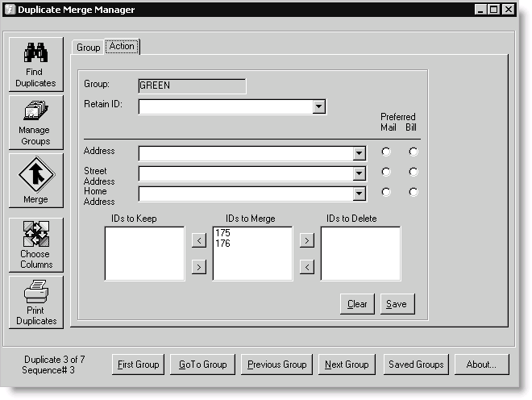The width and height of the screenshot is (532, 400).
Task: Click inside the IDs to Keep list
Action: tap(144, 254)
